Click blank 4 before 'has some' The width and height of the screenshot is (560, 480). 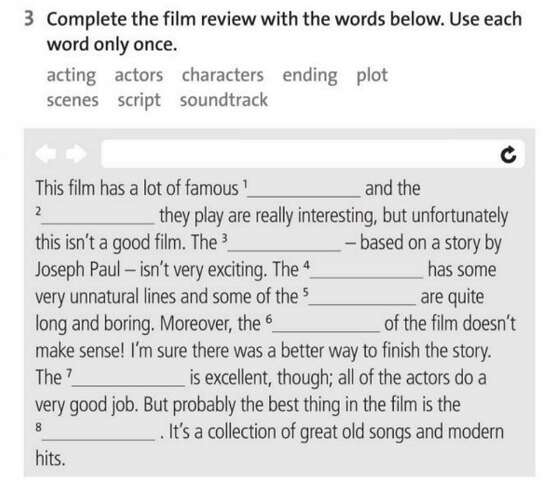(367, 270)
